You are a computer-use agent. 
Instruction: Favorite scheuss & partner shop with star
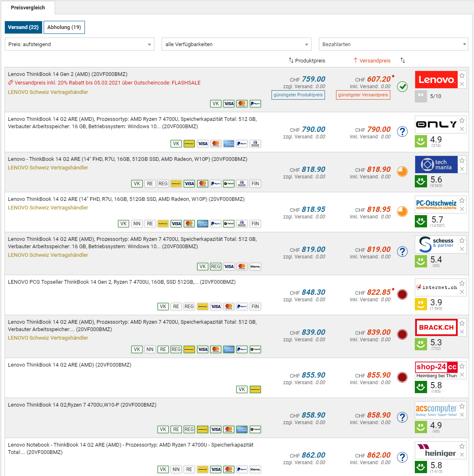(462, 240)
